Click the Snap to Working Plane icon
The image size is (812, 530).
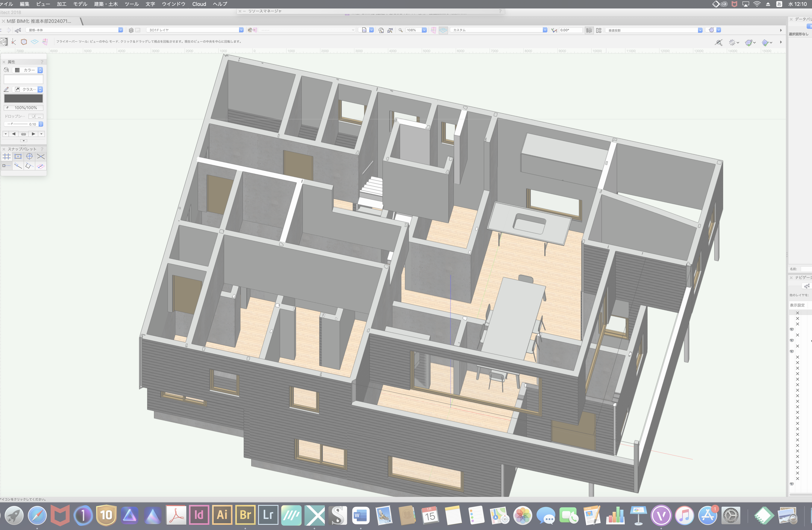41,166
